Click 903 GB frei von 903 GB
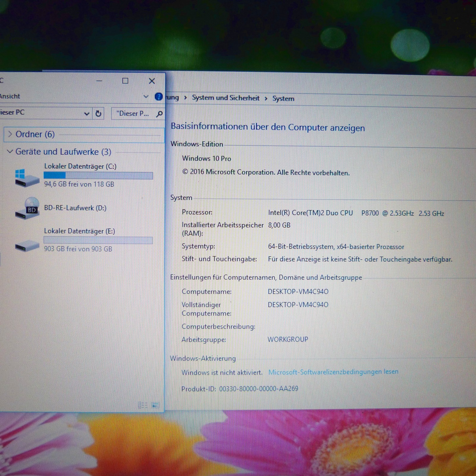476x476 pixels. click(x=78, y=249)
